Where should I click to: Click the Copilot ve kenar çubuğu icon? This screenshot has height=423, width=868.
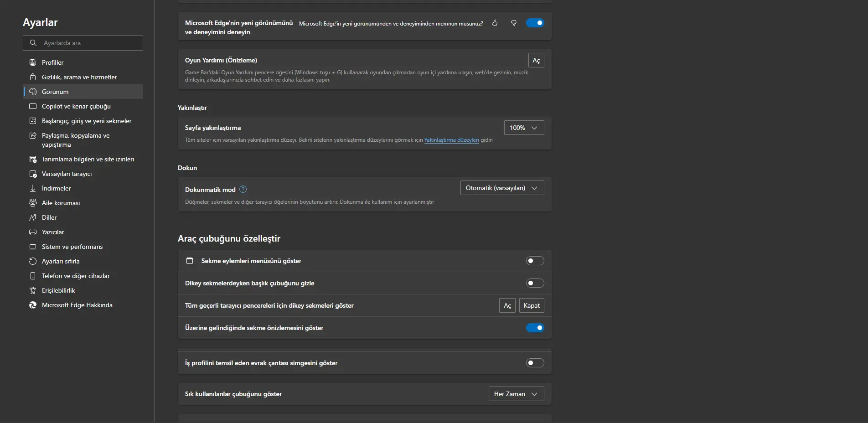(x=33, y=106)
